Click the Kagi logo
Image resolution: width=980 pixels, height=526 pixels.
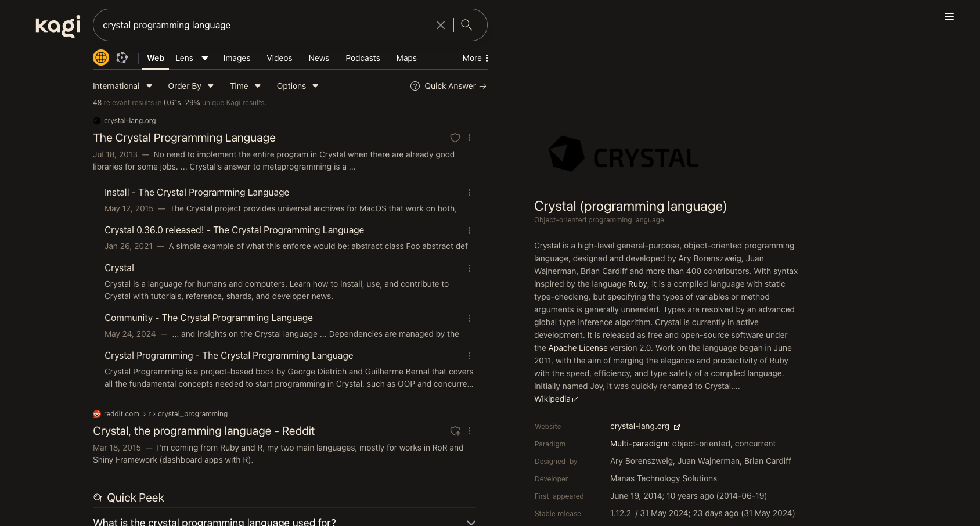57,26
